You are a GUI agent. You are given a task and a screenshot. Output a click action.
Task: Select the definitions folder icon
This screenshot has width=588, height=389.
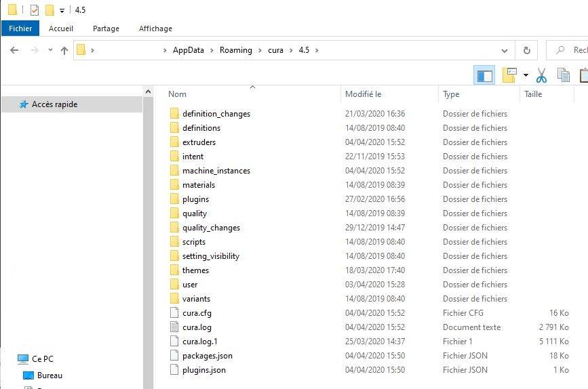174,128
